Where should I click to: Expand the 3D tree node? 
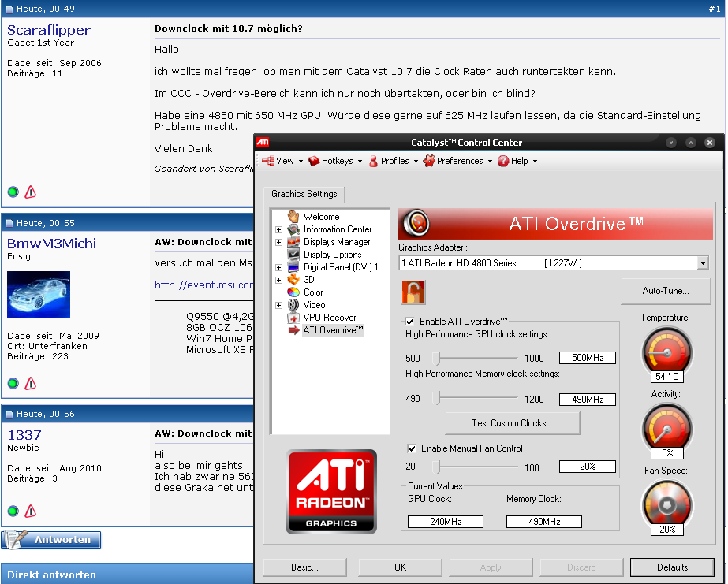tap(278, 280)
